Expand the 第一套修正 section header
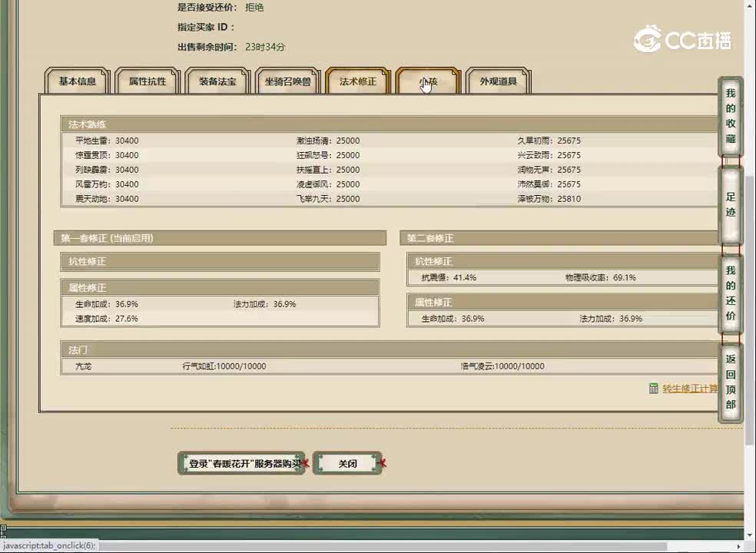Image resolution: width=756 pixels, height=553 pixels. [220, 238]
